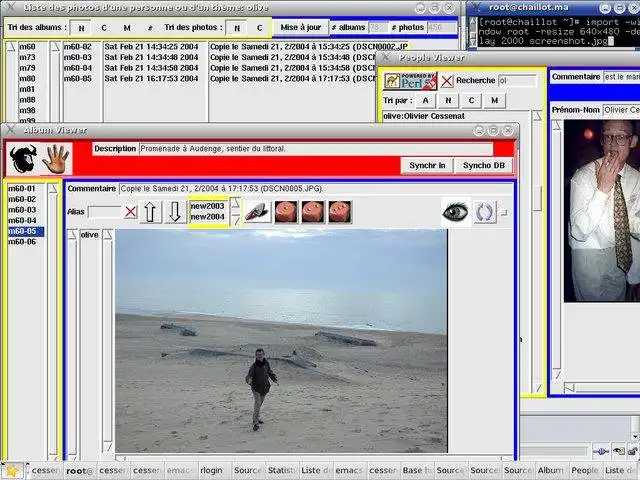Sort photos by N in Tri des photos
This screenshot has height=480, width=640.
237,28
